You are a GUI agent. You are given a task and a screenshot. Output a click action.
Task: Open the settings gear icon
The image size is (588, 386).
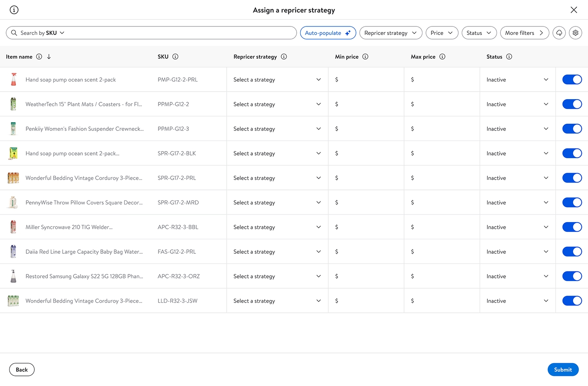575,33
